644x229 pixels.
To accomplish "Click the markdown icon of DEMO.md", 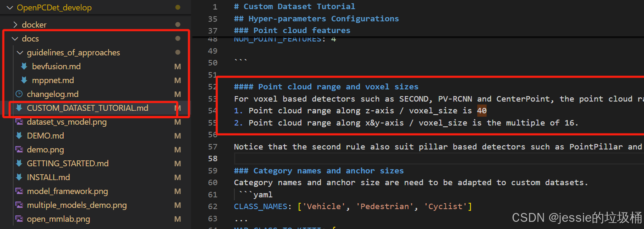I will point(19,136).
